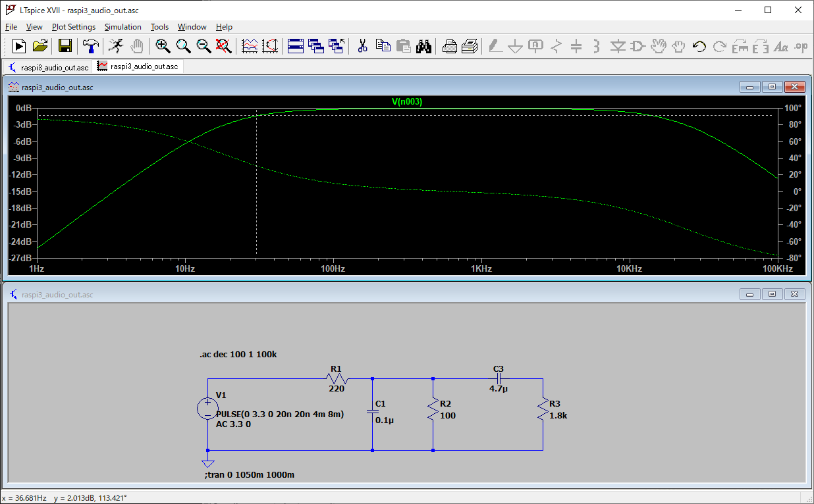This screenshot has width=814, height=504.
Task: Open the View menu
Action: pyautogui.click(x=34, y=27)
